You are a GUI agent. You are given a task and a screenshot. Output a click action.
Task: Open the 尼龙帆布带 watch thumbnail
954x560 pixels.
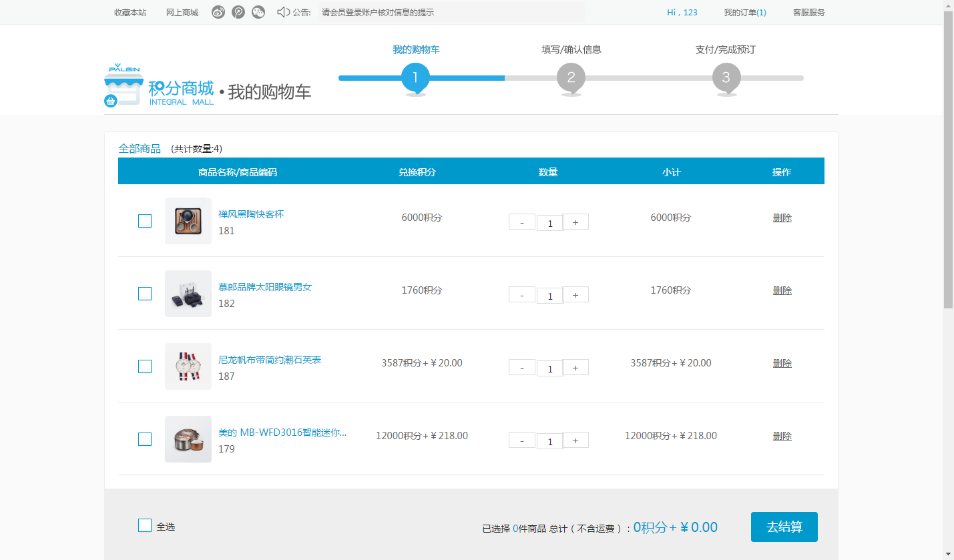(188, 366)
